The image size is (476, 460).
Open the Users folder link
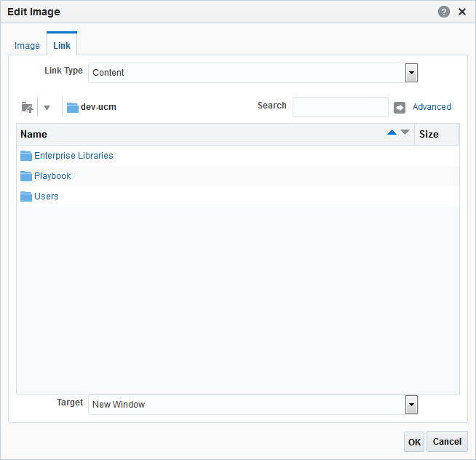point(47,196)
